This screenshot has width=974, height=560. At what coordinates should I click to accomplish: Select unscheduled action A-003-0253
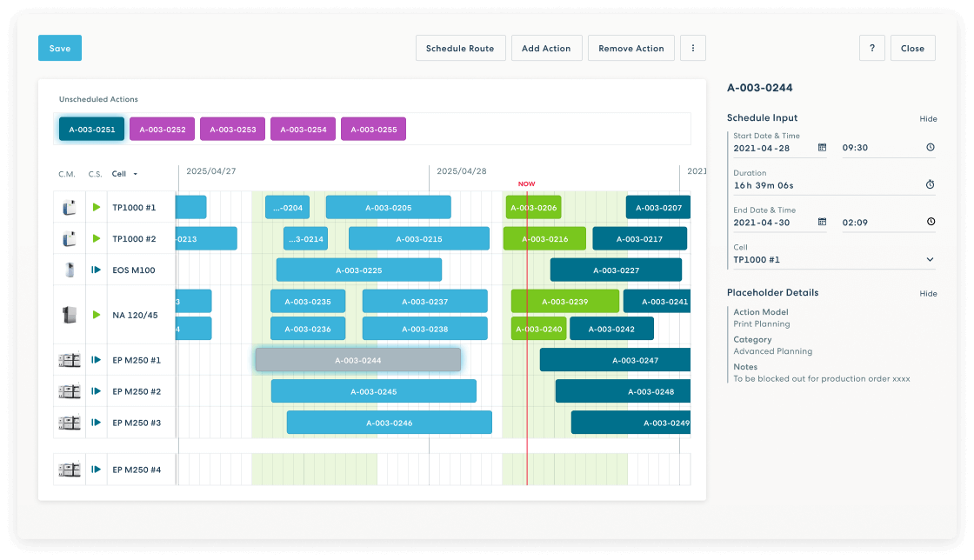232,130
